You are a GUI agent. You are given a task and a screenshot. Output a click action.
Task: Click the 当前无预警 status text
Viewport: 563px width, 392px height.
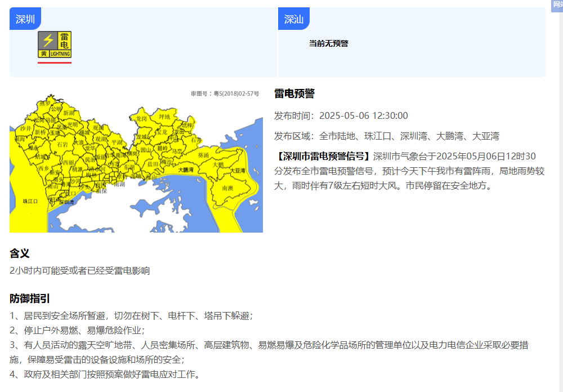point(329,43)
